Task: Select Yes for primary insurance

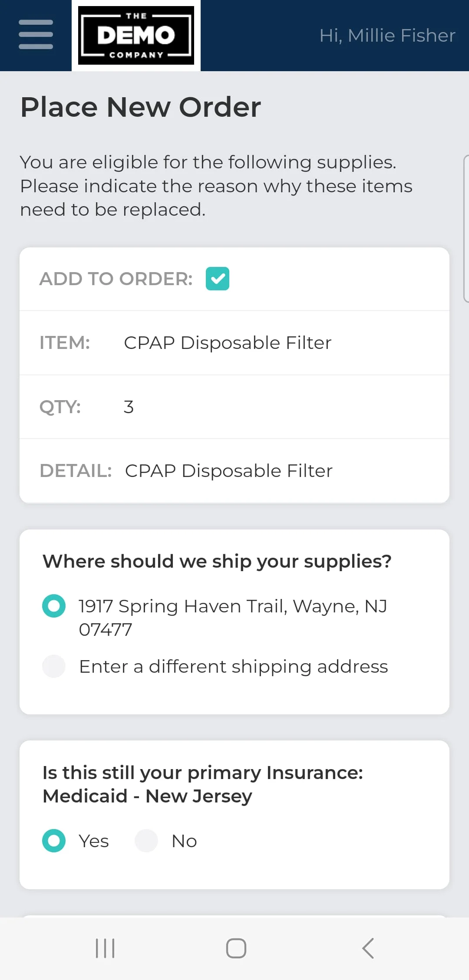Action: point(54,841)
